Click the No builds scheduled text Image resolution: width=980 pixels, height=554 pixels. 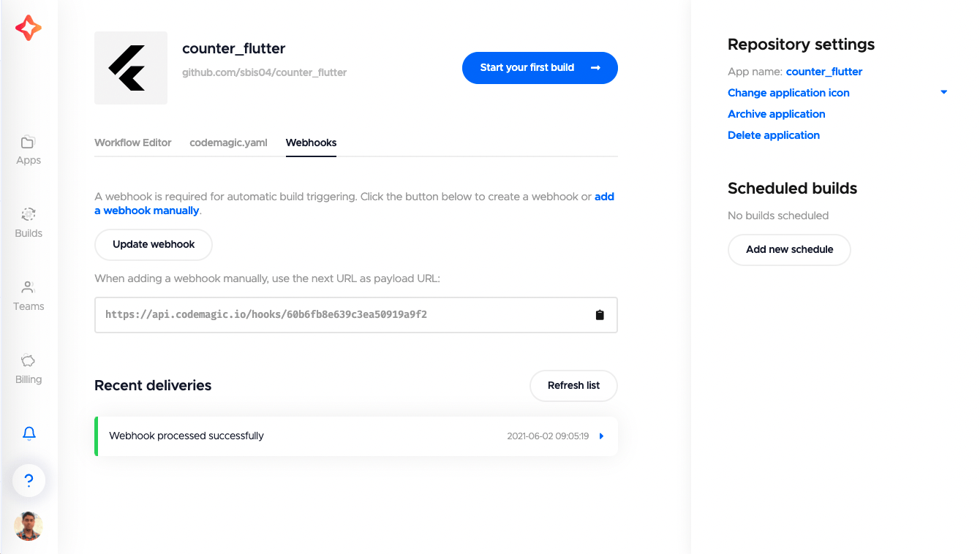pyautogui.click(x=778, y=216)
